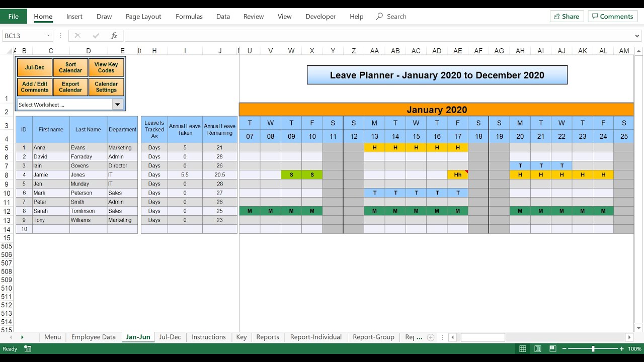Select the cell with name Anna

(51, 148)
